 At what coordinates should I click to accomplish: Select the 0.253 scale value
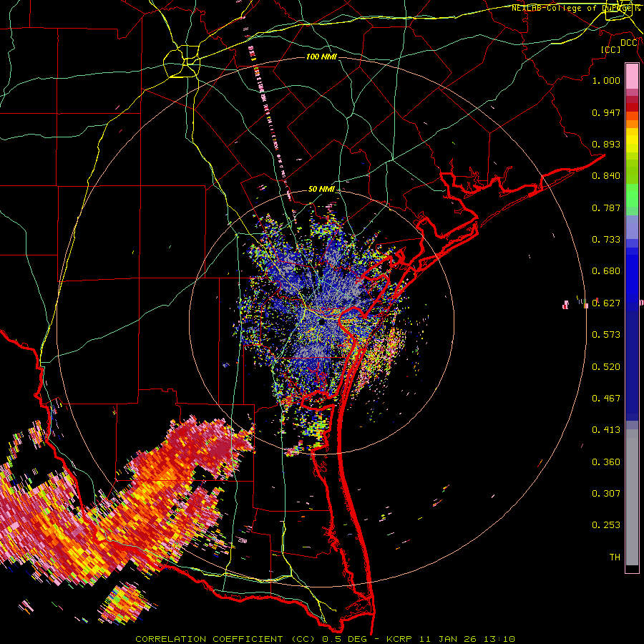pyautogui.click(x=606, y=525)
